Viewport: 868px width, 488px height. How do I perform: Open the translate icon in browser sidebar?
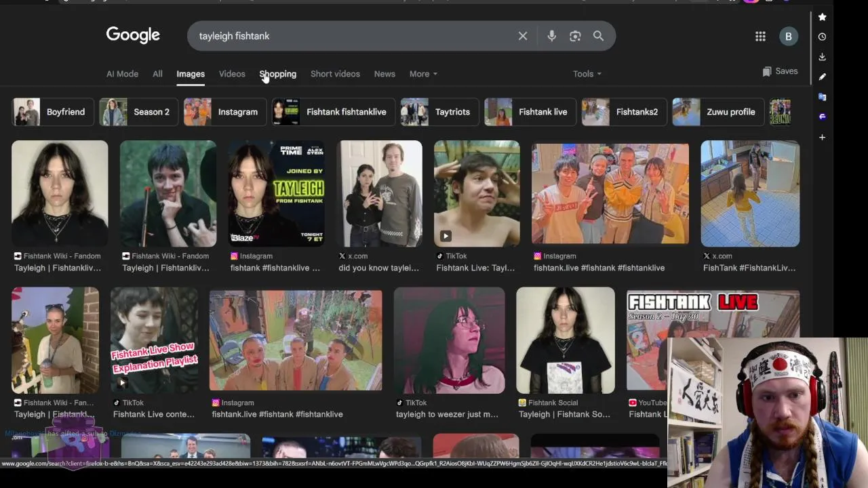tap(822, 97)
